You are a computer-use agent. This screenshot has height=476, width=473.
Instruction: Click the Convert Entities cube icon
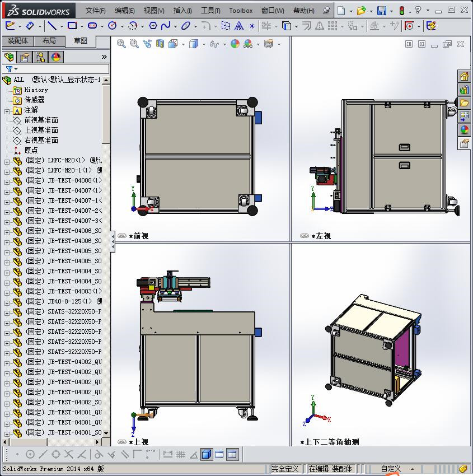point(287,26)
